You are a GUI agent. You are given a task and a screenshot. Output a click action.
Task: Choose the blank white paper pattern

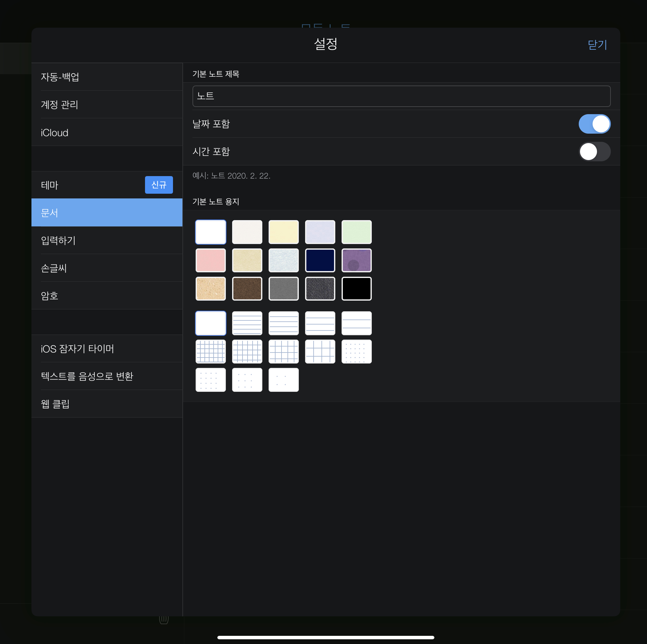(x=210, y=323)
